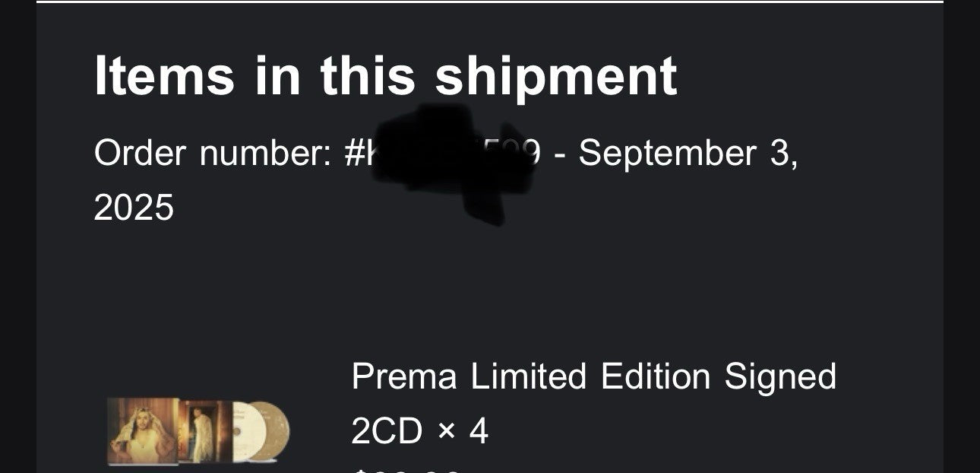Viewport: 980px width, 473px height.
Task: Open the "Prema Limited Edition Signed" product
Action: pos(593,376)
